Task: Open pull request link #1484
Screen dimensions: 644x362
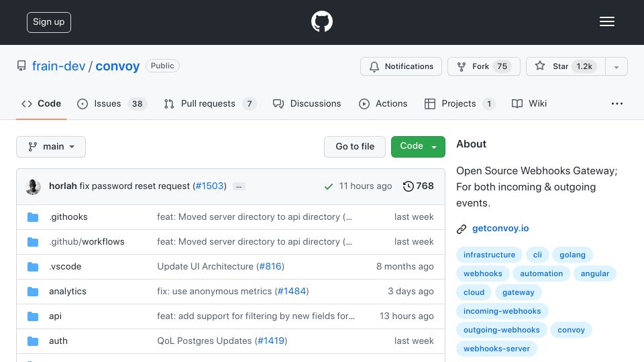Action: pos(292,291)
